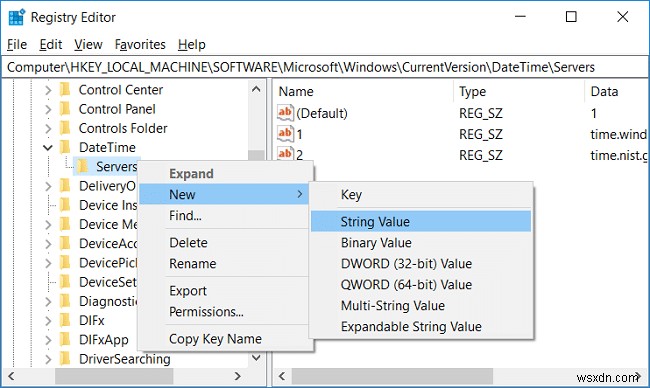Click the registry path address bar
The image size is (650, 388).
(x=325, y=67)
